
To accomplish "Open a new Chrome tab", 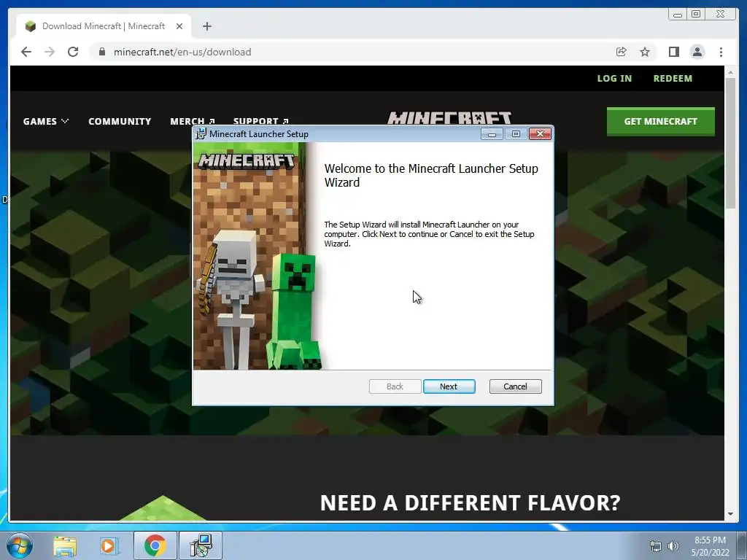I will [206, 26].
